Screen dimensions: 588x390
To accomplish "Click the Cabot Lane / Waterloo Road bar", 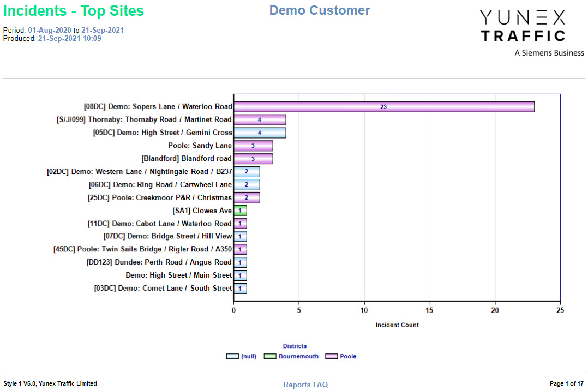I will [x=240, y=224].
